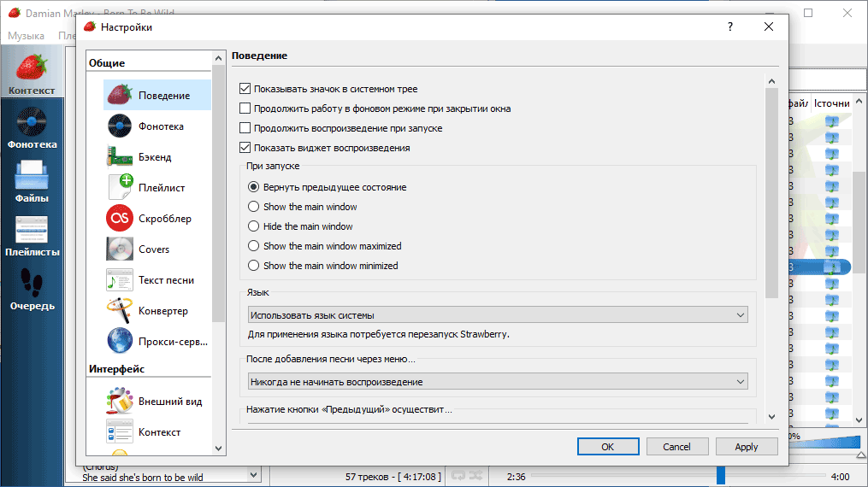
Task: Close the Настройки dialog
Action: [768, 26]
